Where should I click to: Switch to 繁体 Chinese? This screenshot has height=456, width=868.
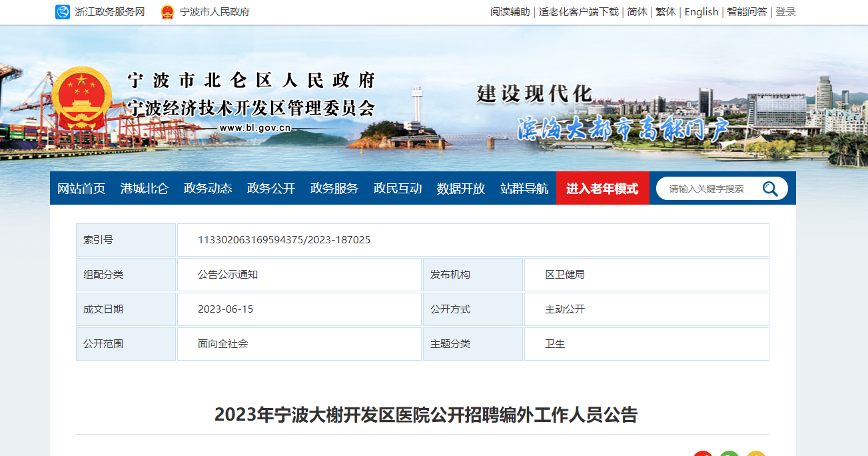(x=665, y=12)
